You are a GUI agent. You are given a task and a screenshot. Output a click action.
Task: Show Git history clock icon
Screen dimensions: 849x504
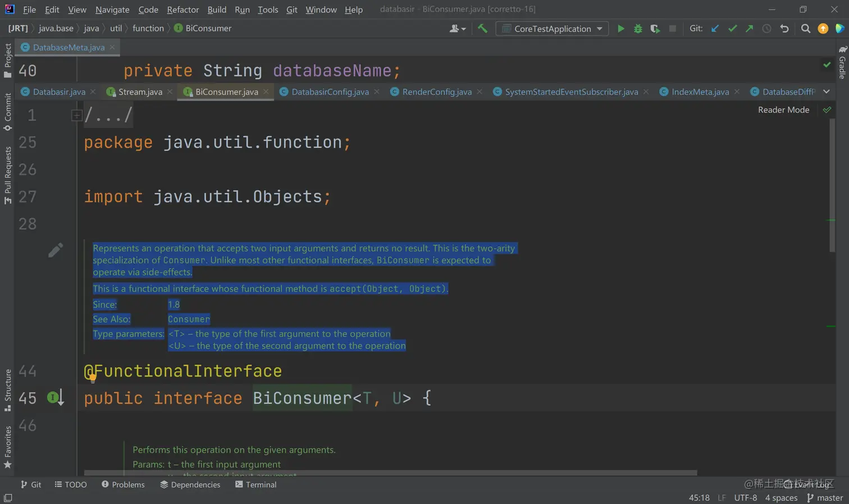766,29
